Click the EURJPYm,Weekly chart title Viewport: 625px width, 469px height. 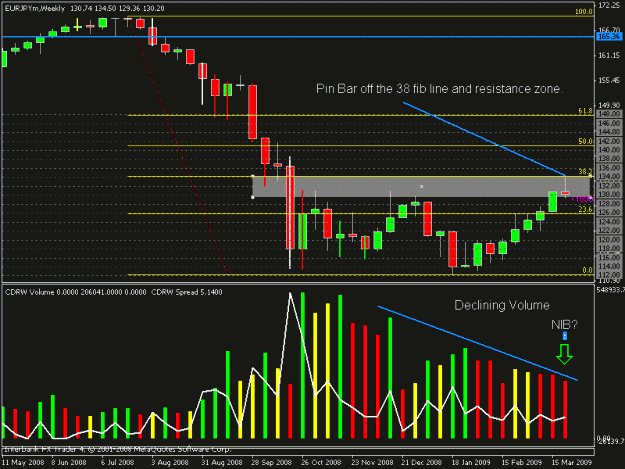click(35, 8)
